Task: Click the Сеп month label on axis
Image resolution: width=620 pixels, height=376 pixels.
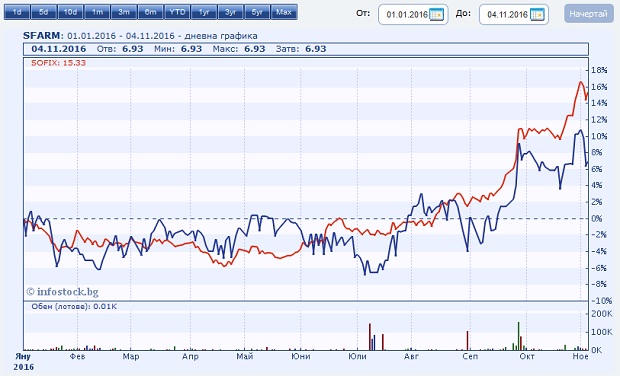Action: tap(470, 356)
